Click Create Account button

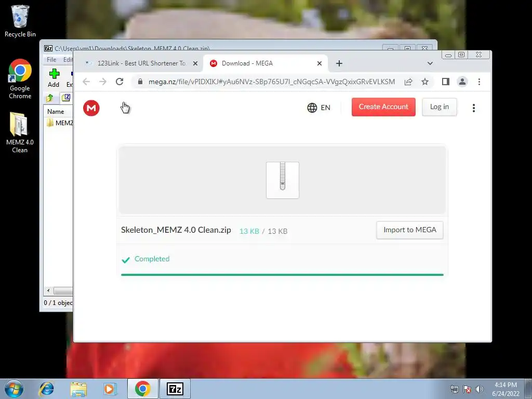[x=383, y=107]
